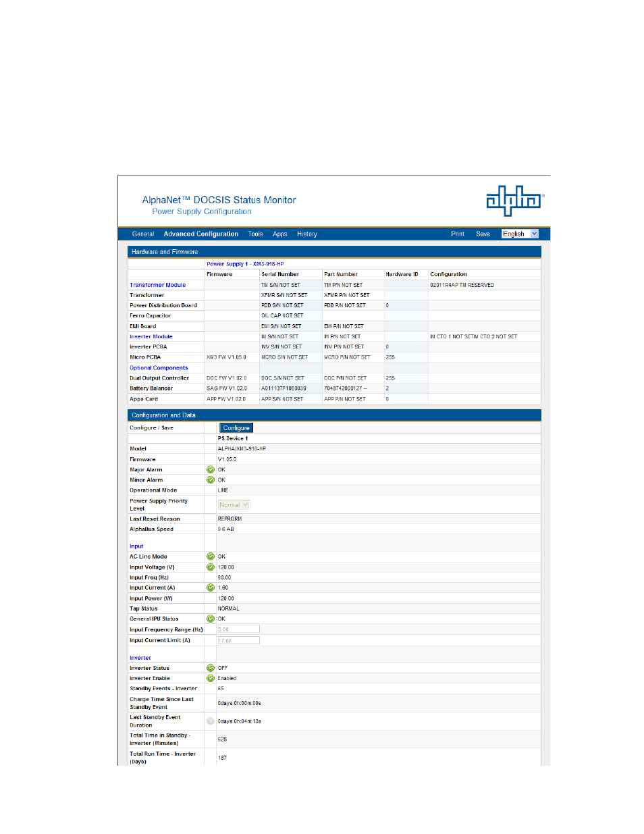
Task: Open the History menu
Action: point(307,234)
